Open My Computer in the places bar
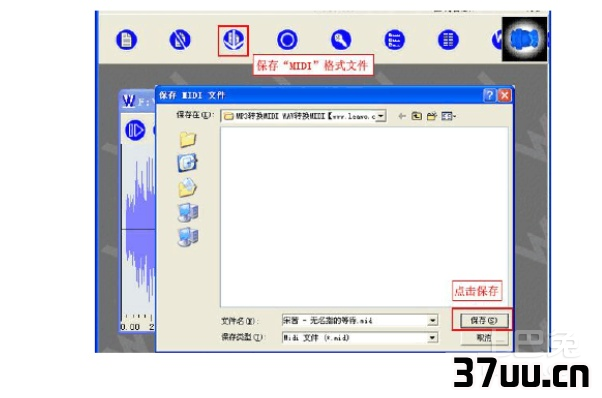 [x=188, y=213]
